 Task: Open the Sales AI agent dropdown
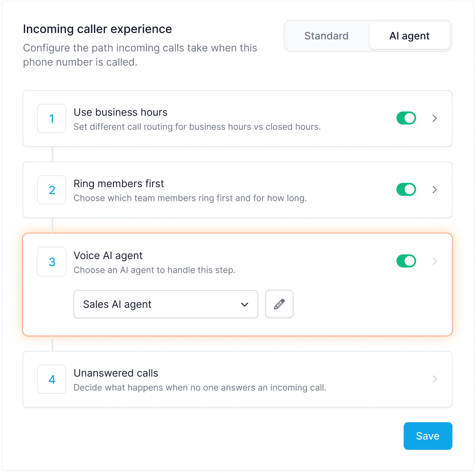point(166,304)
